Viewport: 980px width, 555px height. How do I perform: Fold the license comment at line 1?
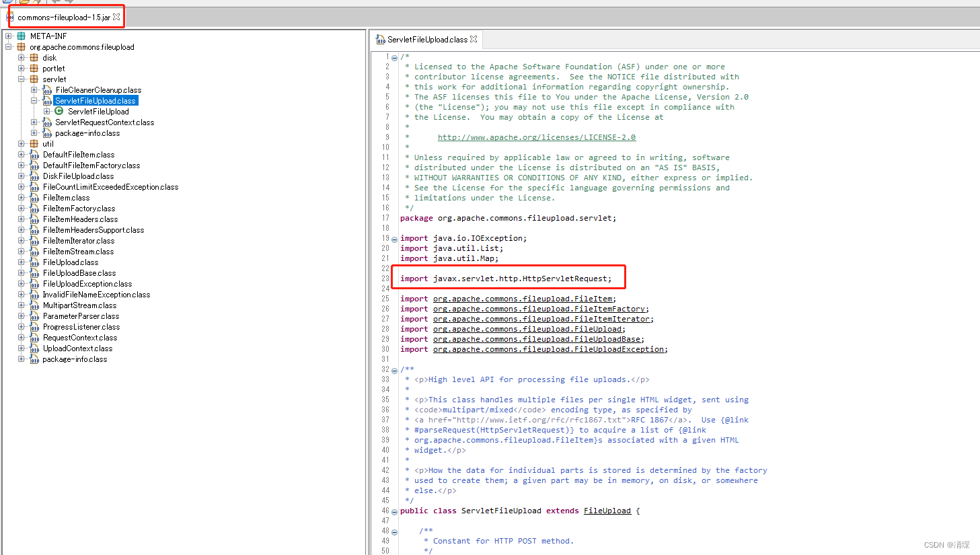pos(394,57)
